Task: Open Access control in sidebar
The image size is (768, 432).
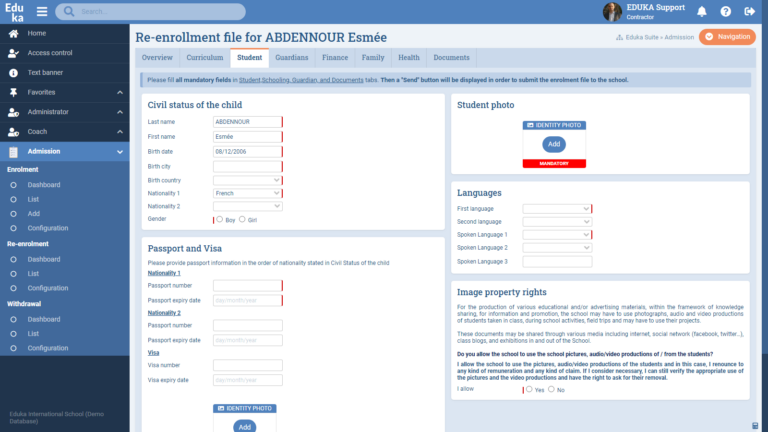Action: (x=49, y=53)
